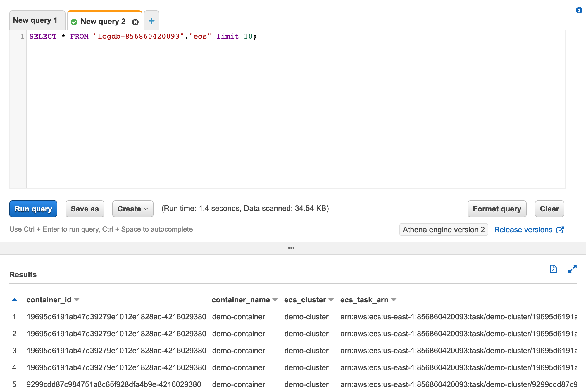Close the New query 2 tab

(135, 22)
